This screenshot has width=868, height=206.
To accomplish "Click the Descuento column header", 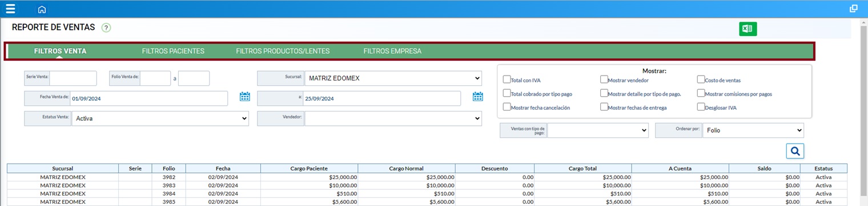I will [x=495, y=169].
